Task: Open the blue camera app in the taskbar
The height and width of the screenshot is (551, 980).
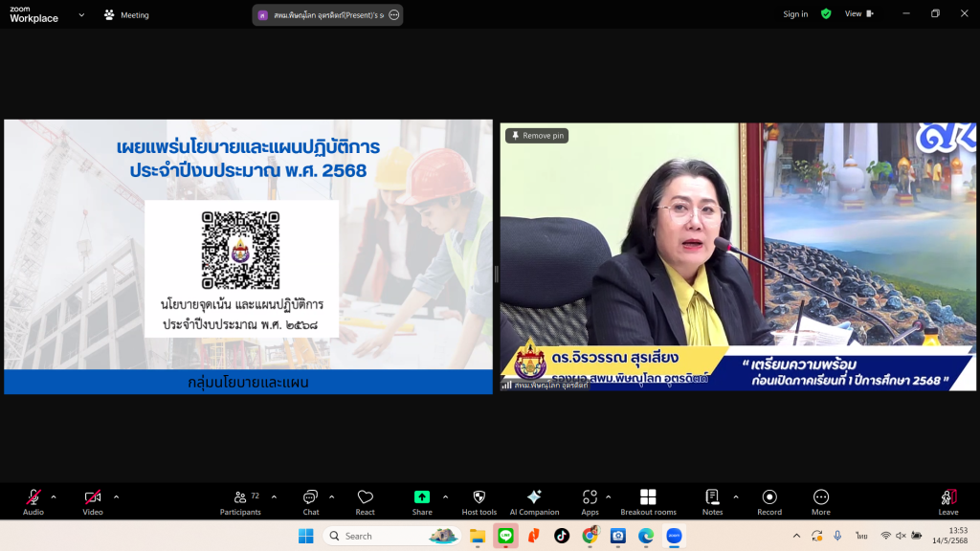Action: pos(617,536)
